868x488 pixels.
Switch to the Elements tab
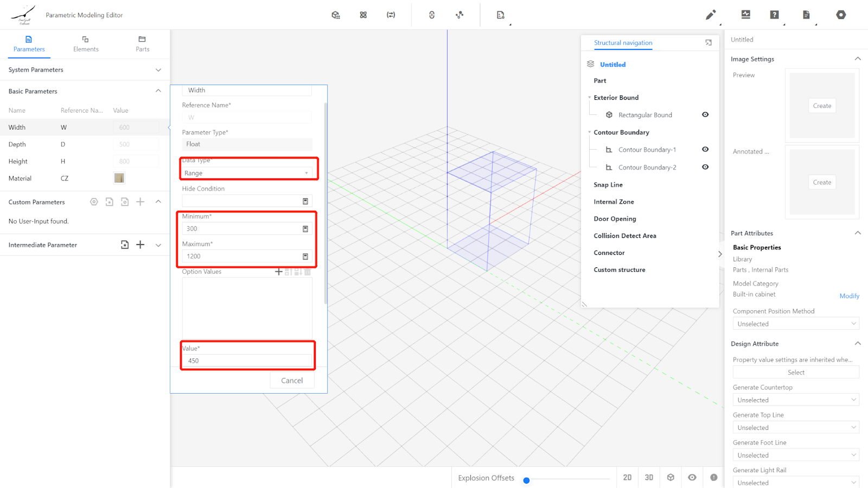(x=86, y=44)
